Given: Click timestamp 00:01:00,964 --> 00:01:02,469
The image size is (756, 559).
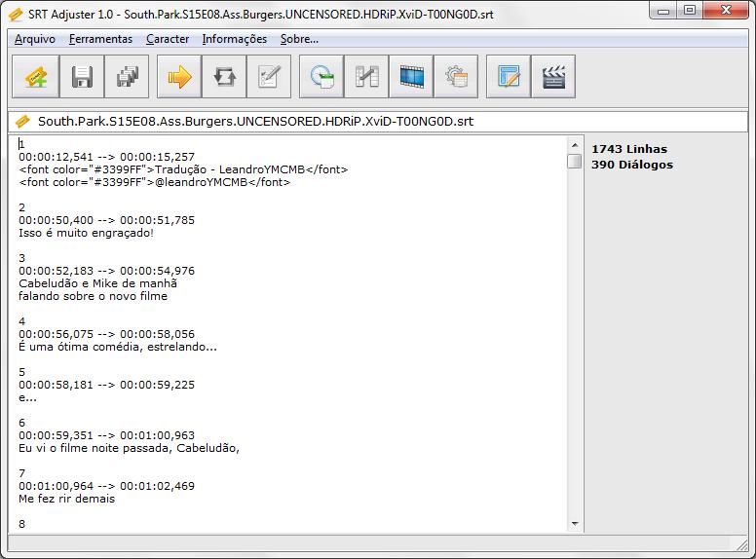Looking at the screenshot, I should point(106,486).
